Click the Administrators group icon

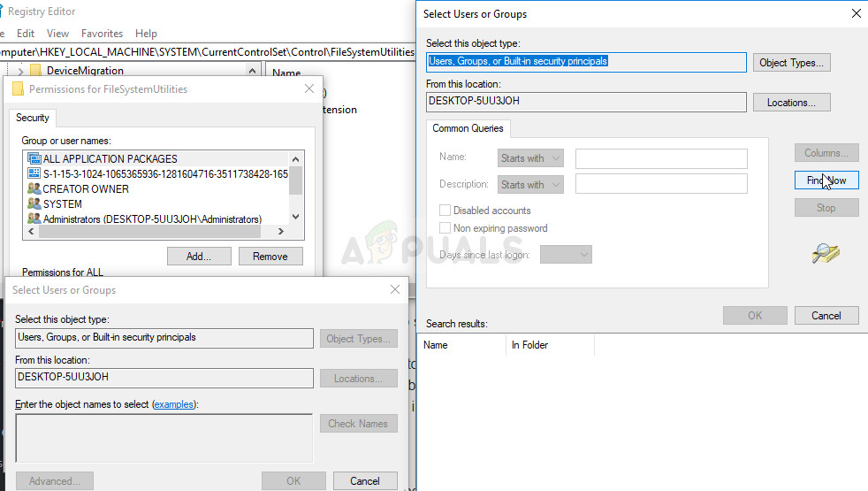point(34,219)
